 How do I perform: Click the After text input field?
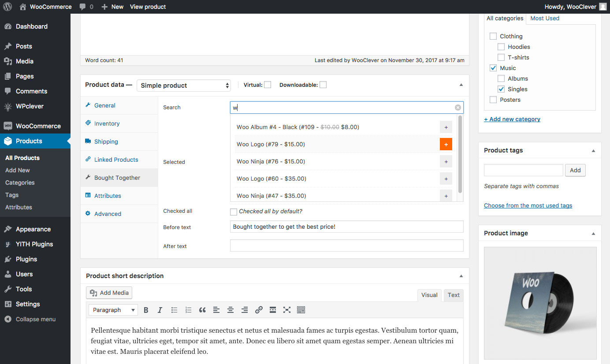pos(346,246)
